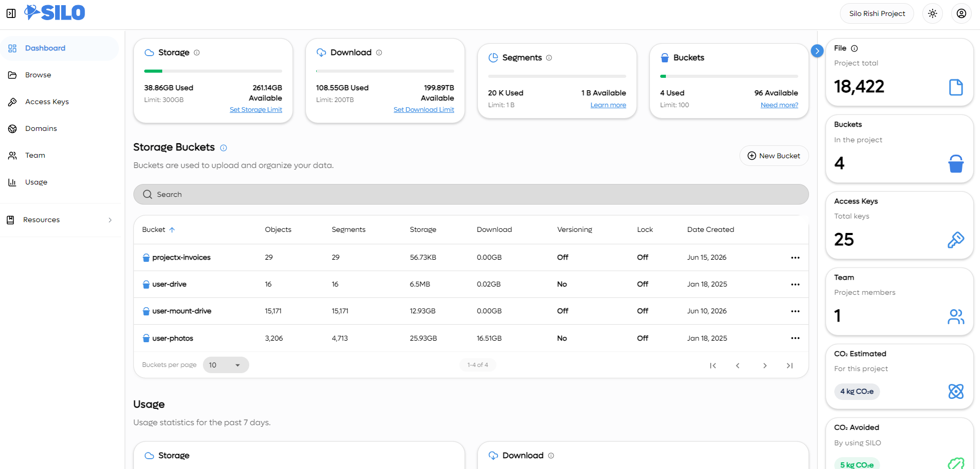Open the user account icon

(961, 13)
